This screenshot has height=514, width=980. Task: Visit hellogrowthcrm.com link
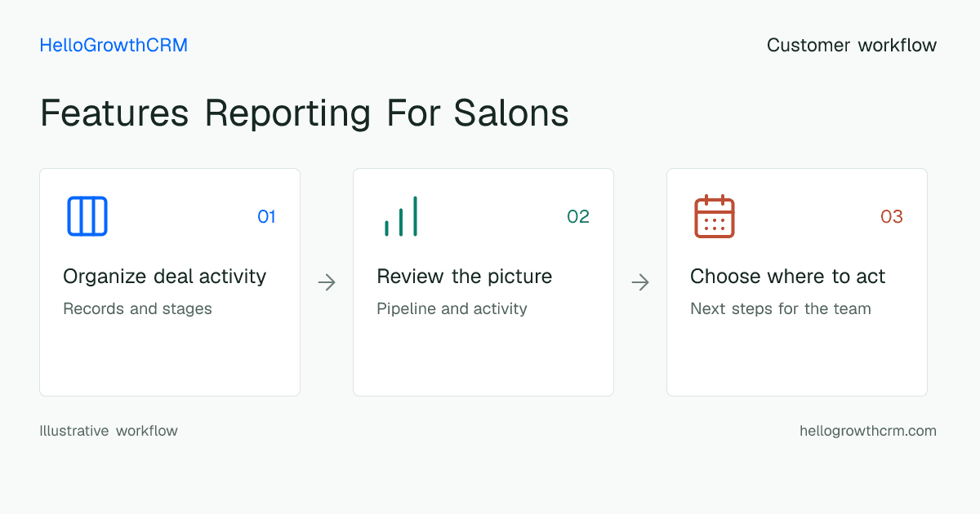[868, 431]
